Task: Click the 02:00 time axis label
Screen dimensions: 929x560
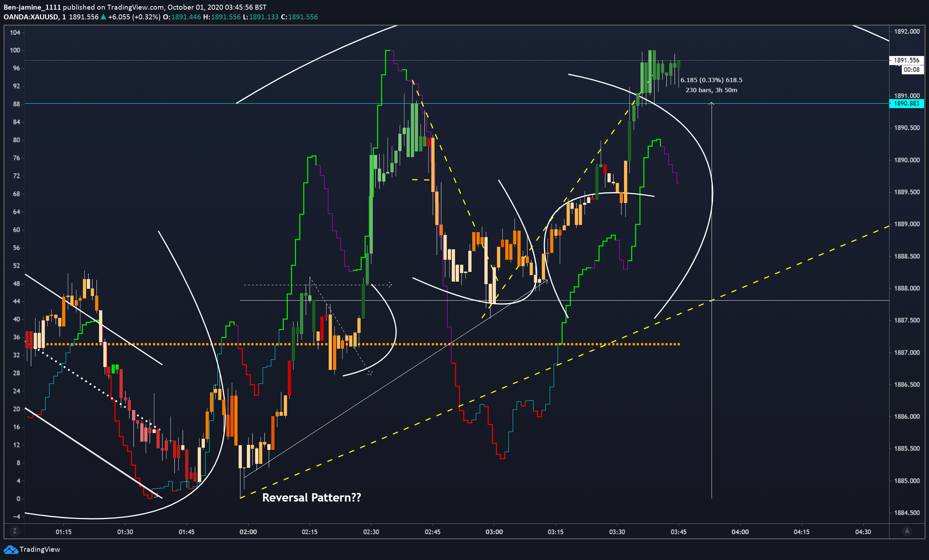Action: pos(248,532)
